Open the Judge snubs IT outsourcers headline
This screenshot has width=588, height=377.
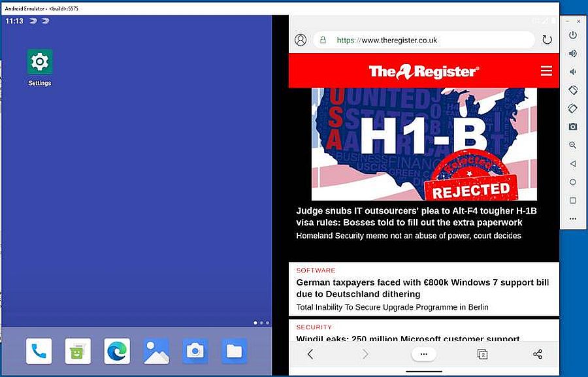pos(416,216)
